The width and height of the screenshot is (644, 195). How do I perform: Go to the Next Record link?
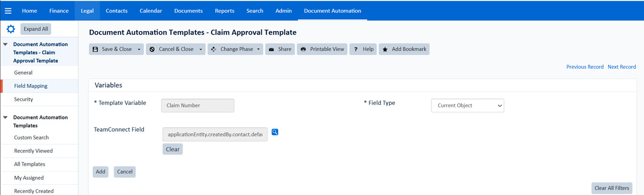click(x=621, y=67)
